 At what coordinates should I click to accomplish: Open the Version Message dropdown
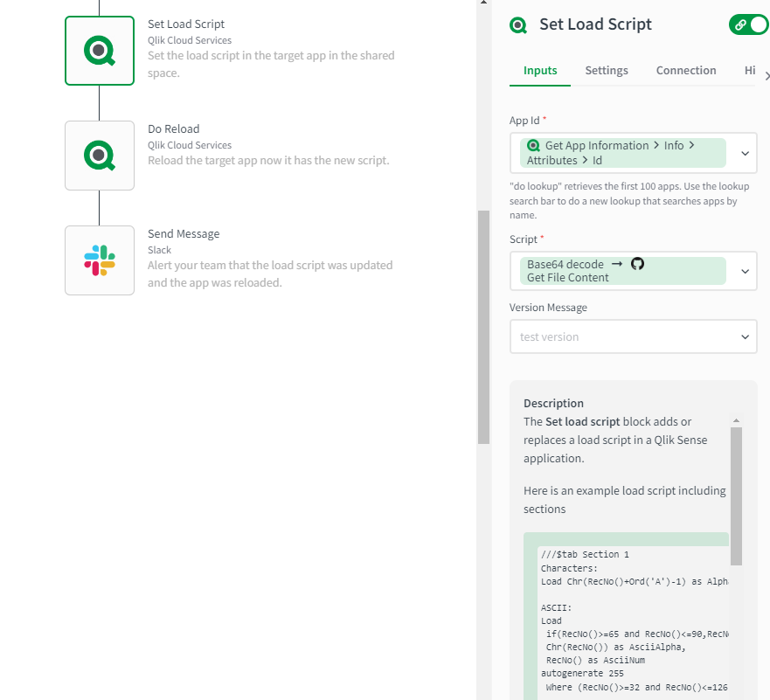click(745, 336)
